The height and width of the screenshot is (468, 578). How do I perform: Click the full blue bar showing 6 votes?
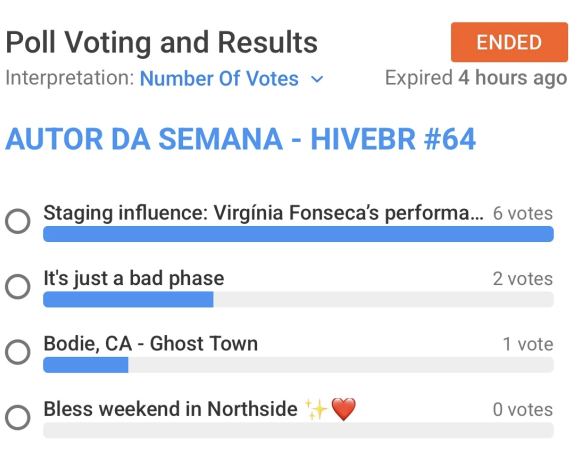298,234
